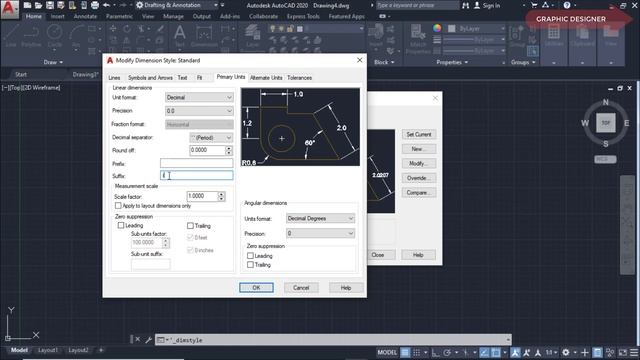The height and width of the screenshot is (360, 640).
Task: Open the Annotate ribbon tab
Action: (85, 16)
